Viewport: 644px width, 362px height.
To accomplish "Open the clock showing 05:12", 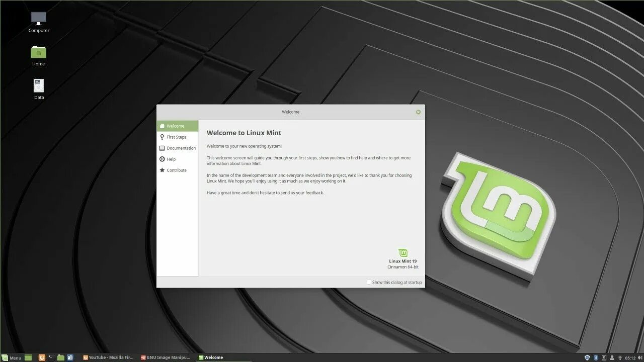I will [x=630, y=357].
